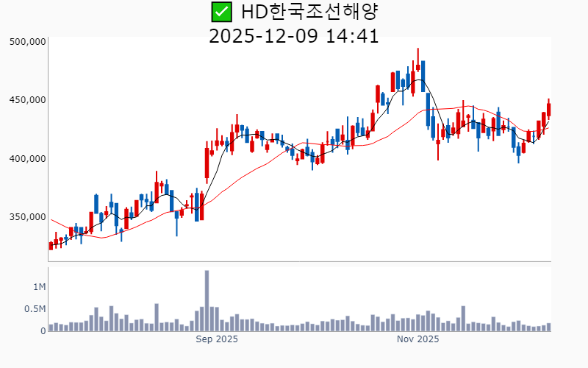Viewport: 588px width, 368px height.
Task: Click the Nov 2025 date axis label
Action: click(x=417, y=339)
